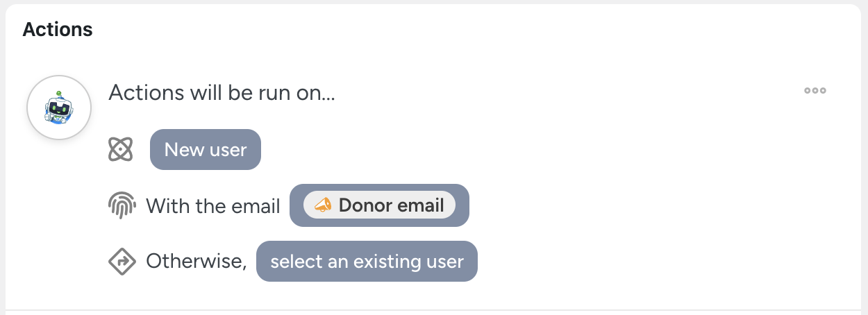Click the word 'New' in user pill
This screenshot has height=315, width=868.
[184, 149]
